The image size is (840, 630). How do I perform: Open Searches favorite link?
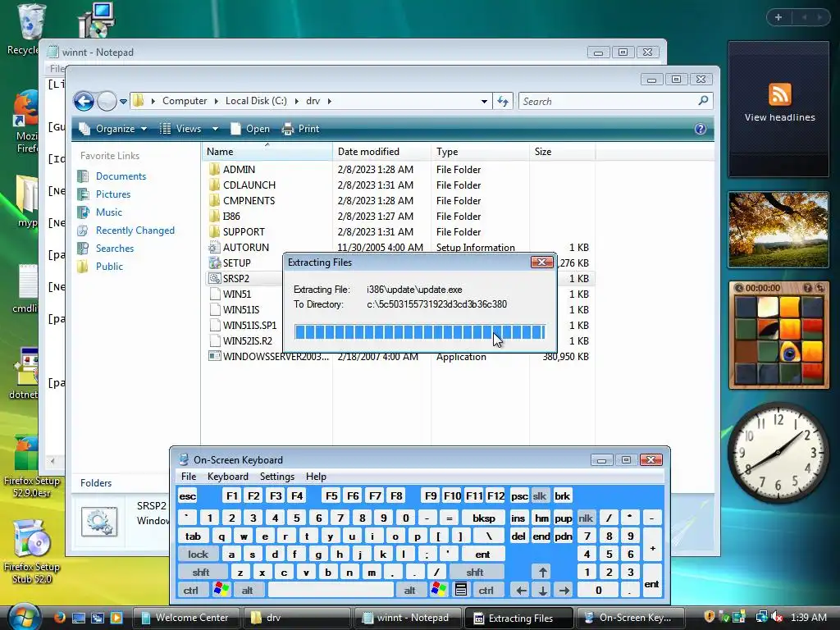pyautogui.click(x=115, y=248)
